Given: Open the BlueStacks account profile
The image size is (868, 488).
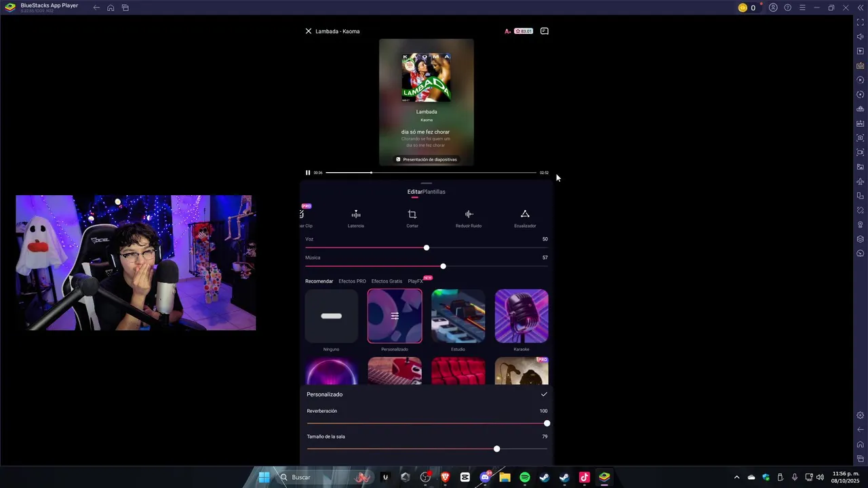Looking at the screenshot, I should coord(773,7).
